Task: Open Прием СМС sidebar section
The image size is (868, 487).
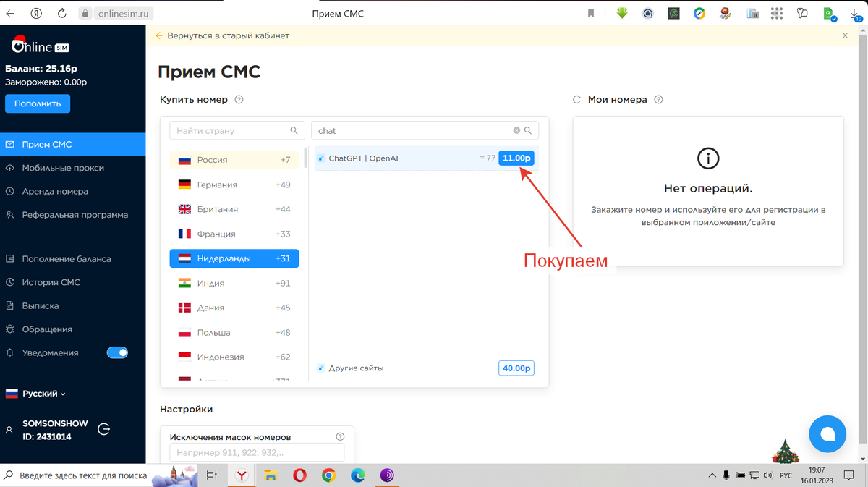Action: click(x=72, y=144)
